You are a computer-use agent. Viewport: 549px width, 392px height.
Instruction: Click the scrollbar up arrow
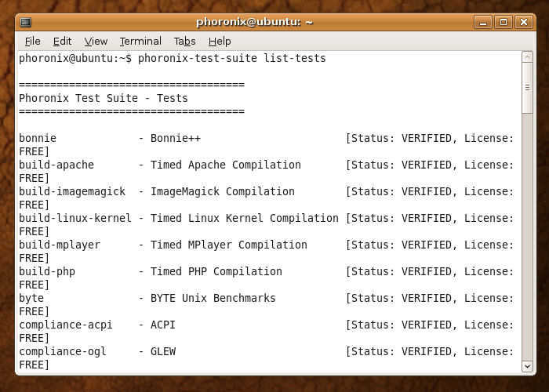[x=527, y=57]
